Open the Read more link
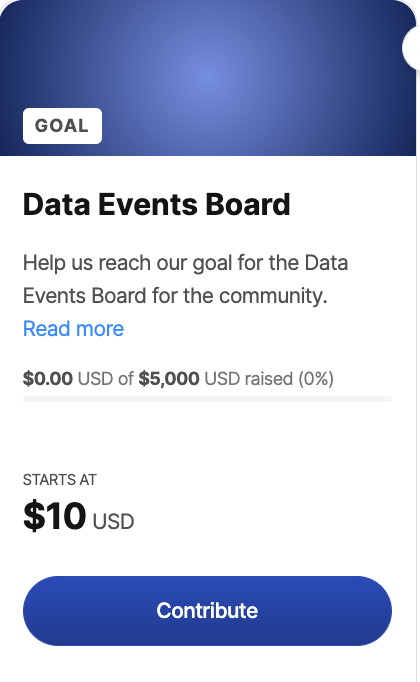The image size is (420, 682). 73,328
